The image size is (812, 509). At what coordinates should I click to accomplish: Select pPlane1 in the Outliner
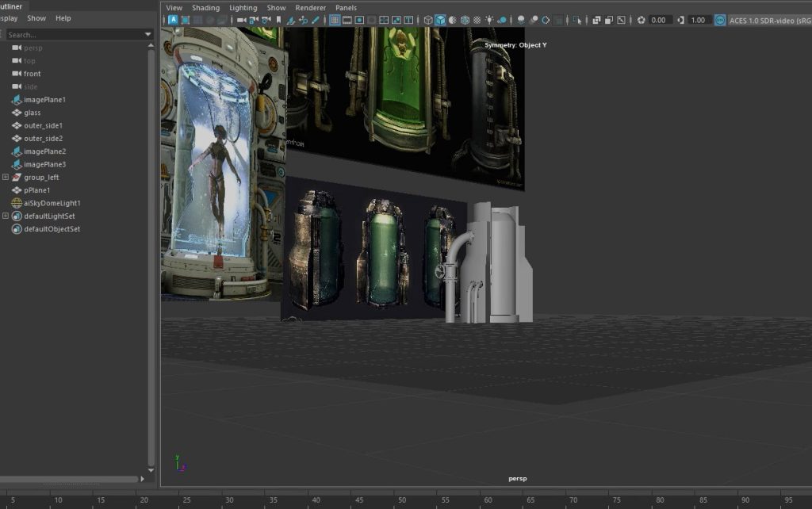(x=36, y=190)
